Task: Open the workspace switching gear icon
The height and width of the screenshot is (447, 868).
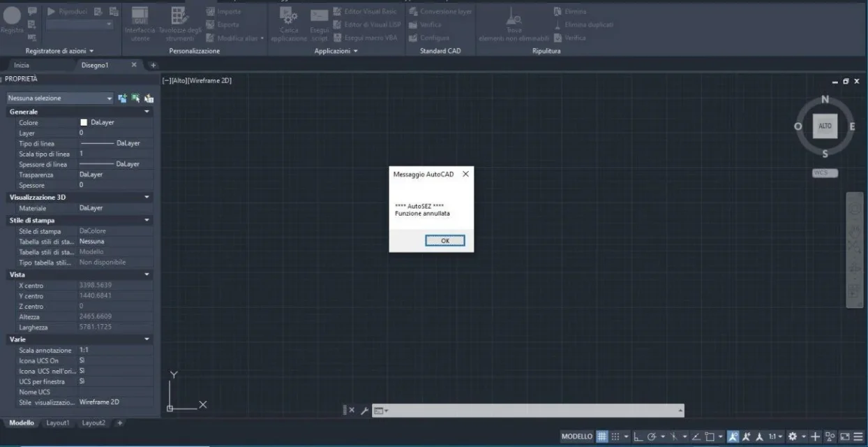Action: point(793,437)
